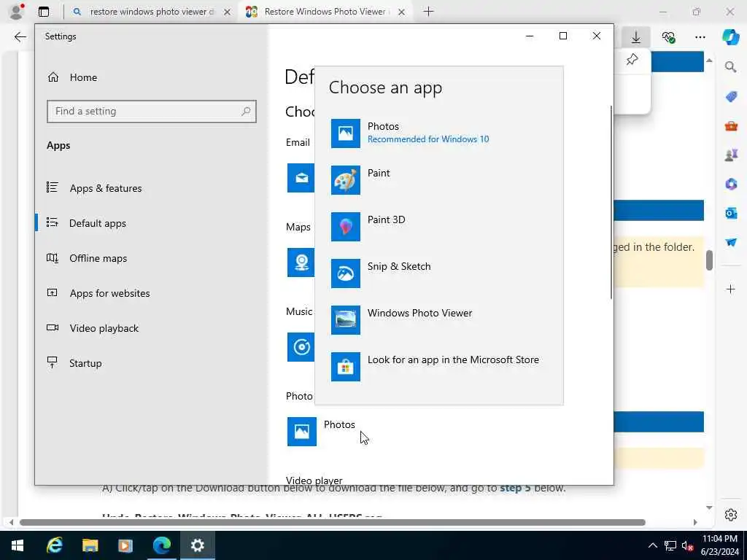The height and width of the screenshot is (560, 747).
Task: Open Edge downloads panel
Action: 636,37
